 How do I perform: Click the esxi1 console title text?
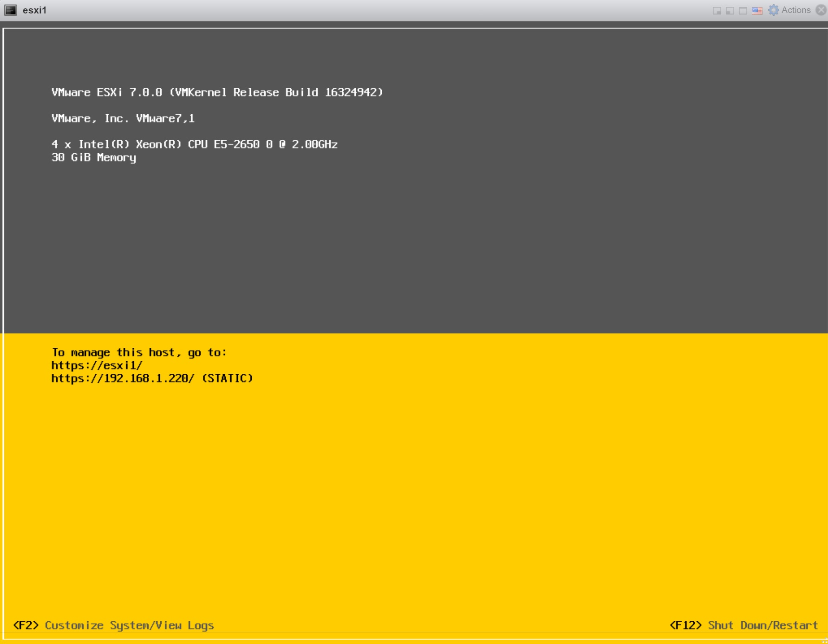34,10
